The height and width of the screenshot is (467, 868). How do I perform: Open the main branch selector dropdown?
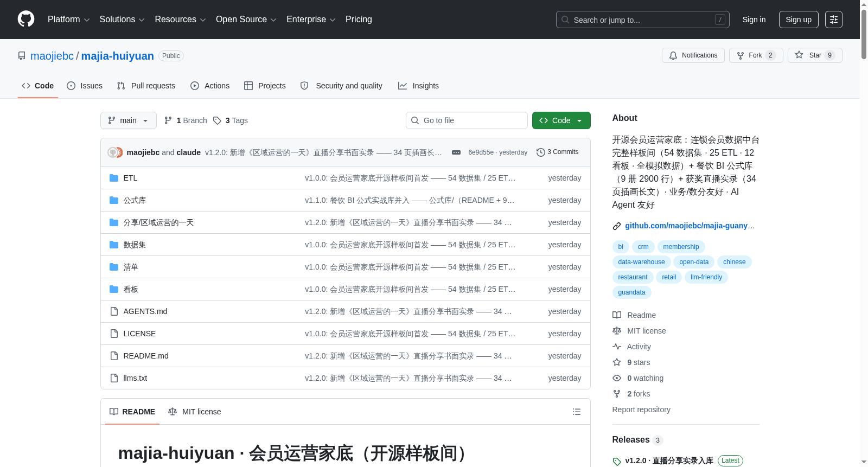point(129,120)
